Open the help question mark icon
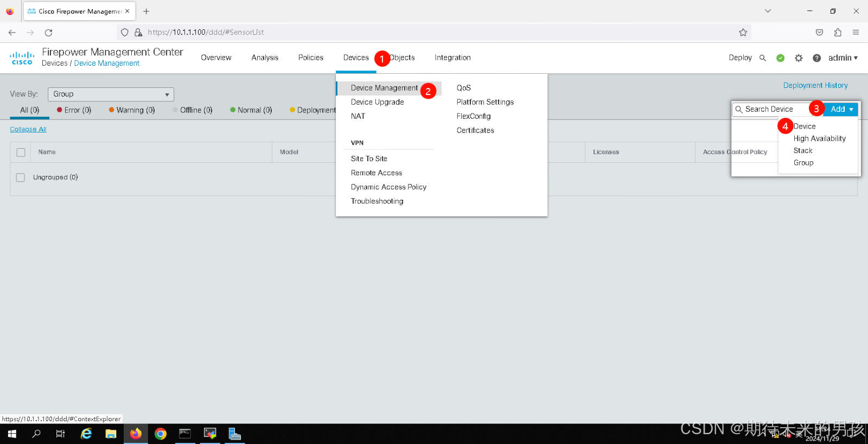Image resolution: width=868 pixels, height=444 pixels. [816, 58]
